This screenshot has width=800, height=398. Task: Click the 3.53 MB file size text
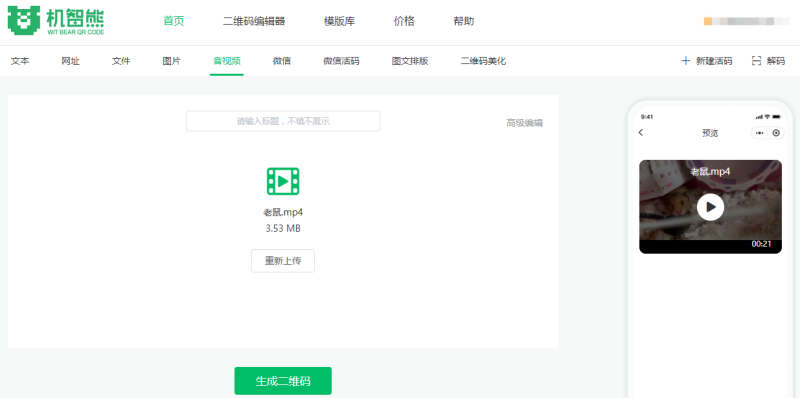click(283, 229)
